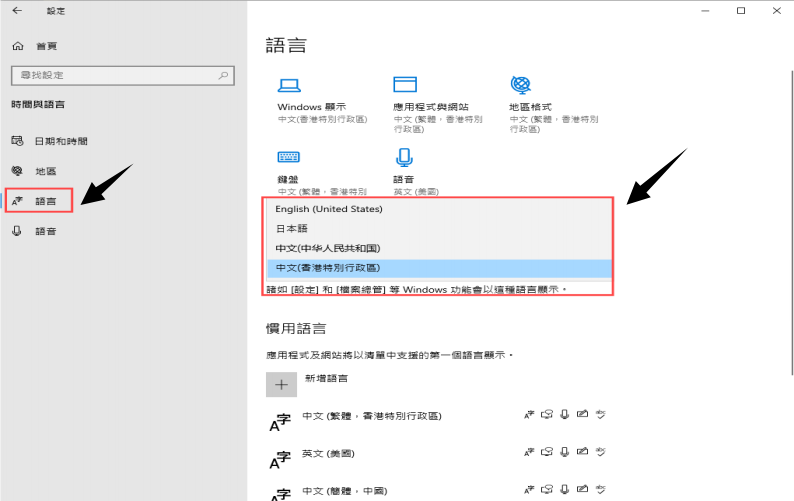Click handwriting icon on 英文 (美國) row
794x501 pixels.
pos(582,451)
